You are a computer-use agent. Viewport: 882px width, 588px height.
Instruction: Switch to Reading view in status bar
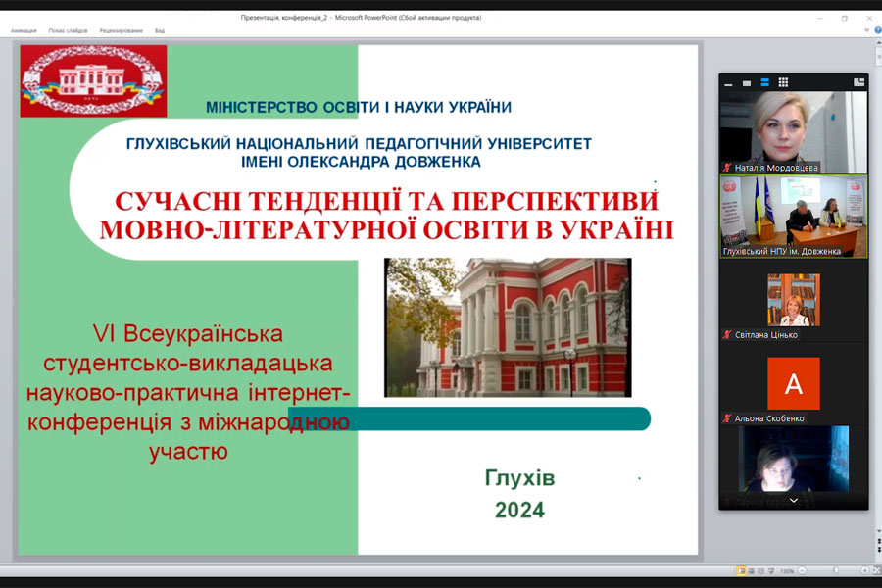(760, 571)
